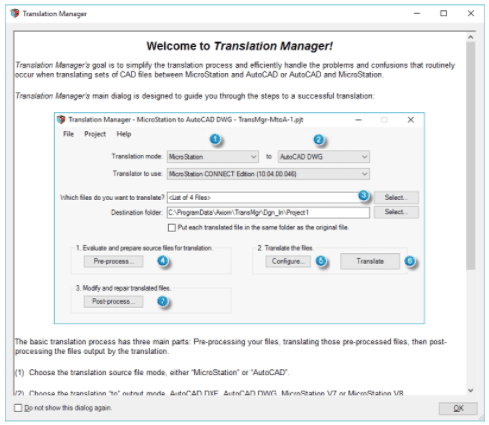Expand the "Translator to use" dropdown
This screenshot has width=489, height=425.
268,174
